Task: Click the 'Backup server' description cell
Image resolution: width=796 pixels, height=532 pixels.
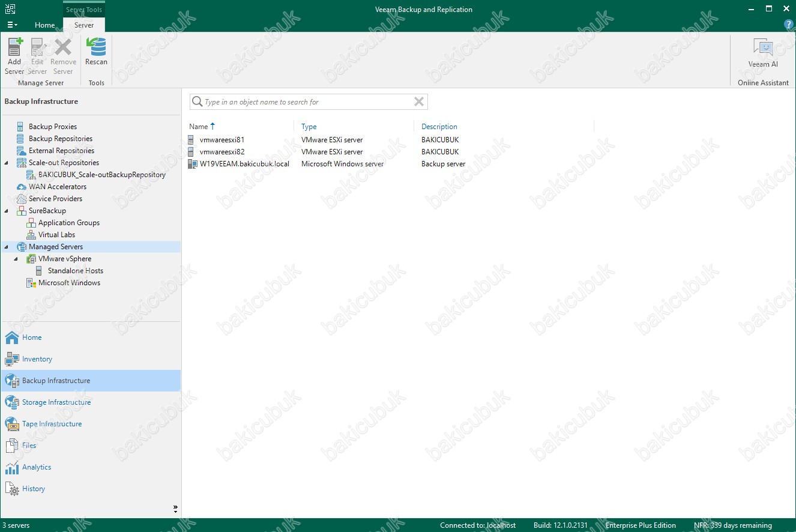Action: [443, 164]
